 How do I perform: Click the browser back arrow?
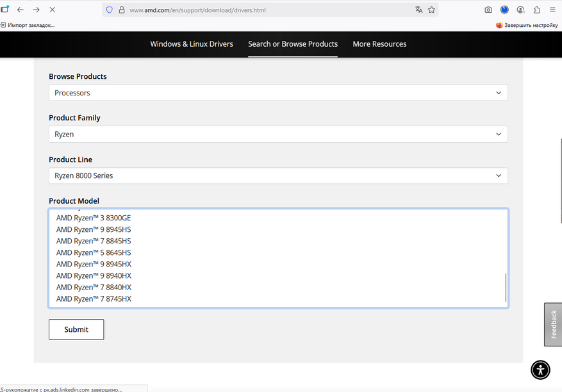click(x=21, y=10)
